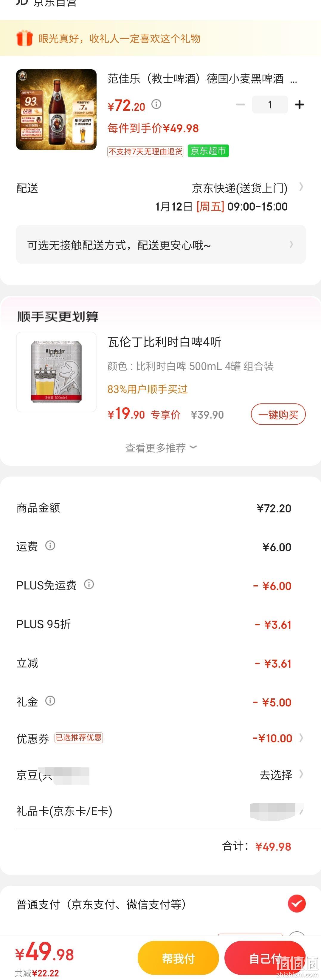This screenshot has height=980, width=321.
Task: Open the 瓦伦丁 white beer thumbnail
Action: point(56,372)
